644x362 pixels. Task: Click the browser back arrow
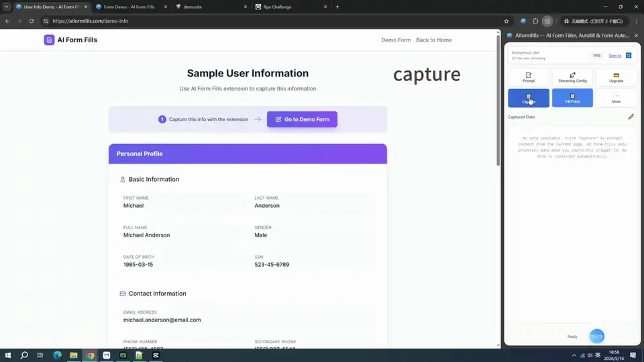7,21
